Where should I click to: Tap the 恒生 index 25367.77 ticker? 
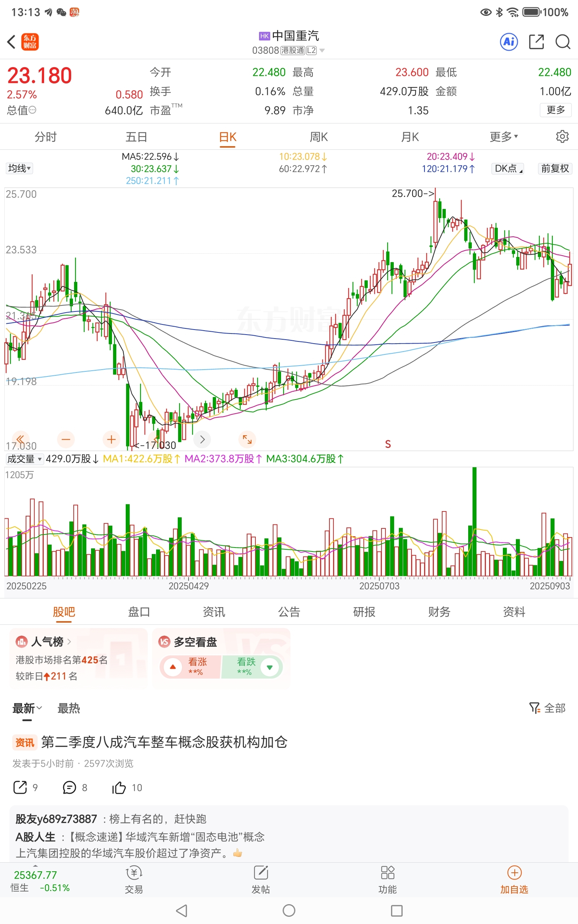tap(39, 881)
